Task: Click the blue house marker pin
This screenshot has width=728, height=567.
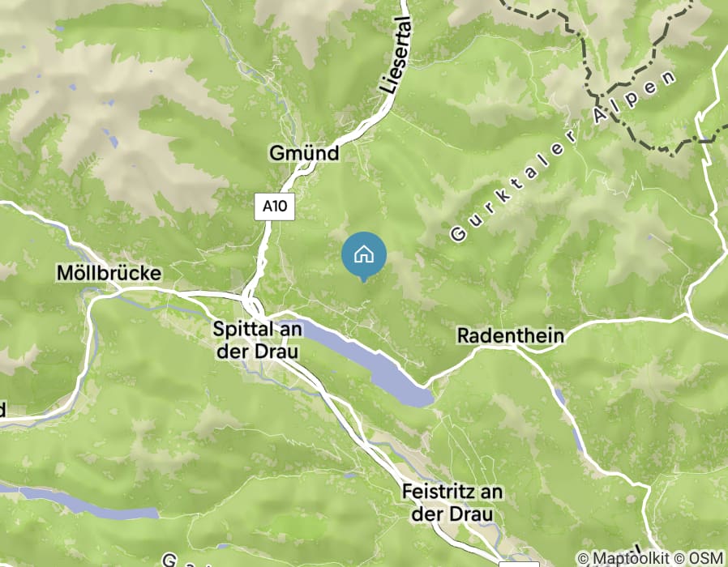Action: (x=364, y=257)
